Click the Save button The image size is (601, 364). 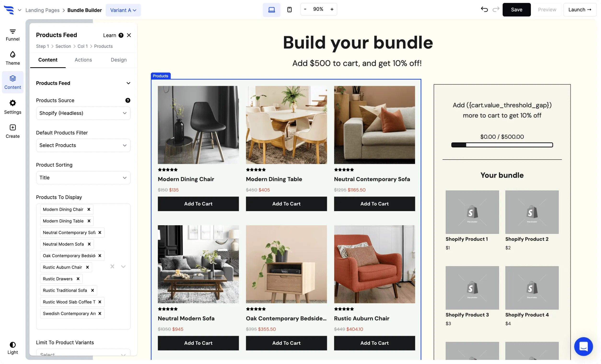point(517,10)
